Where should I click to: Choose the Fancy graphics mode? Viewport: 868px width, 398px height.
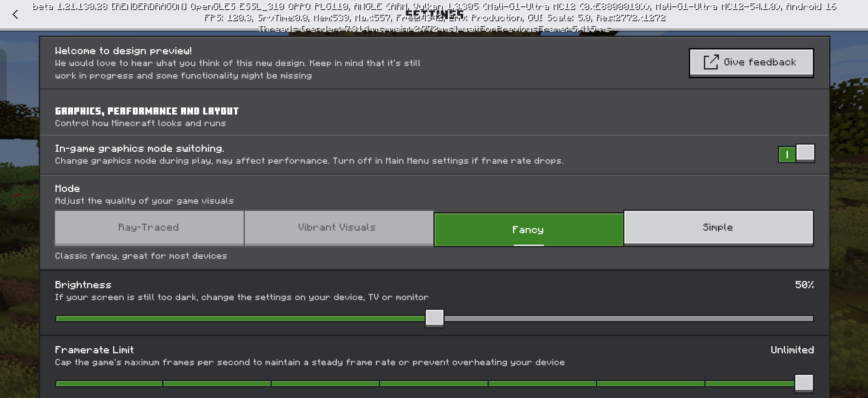[x=528, y=230]
